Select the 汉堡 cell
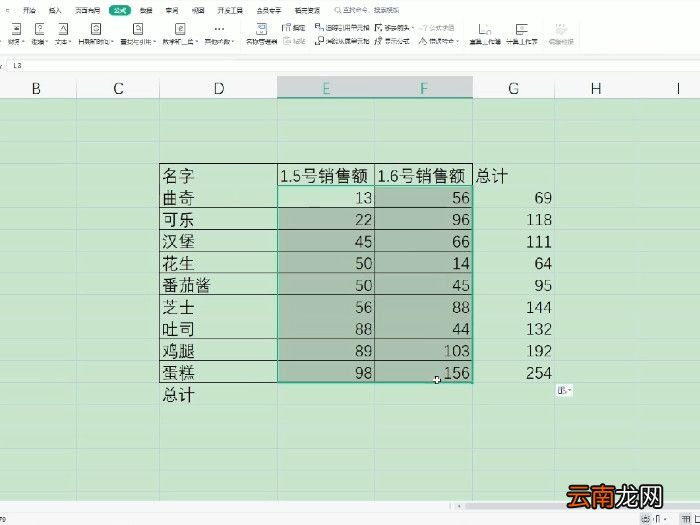 click(x=218, y=241)
